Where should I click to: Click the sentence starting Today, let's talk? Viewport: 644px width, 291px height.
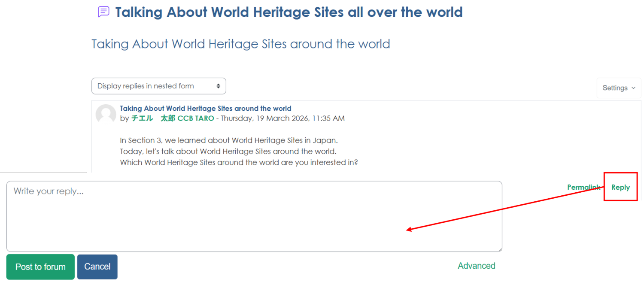coord(228,152)
